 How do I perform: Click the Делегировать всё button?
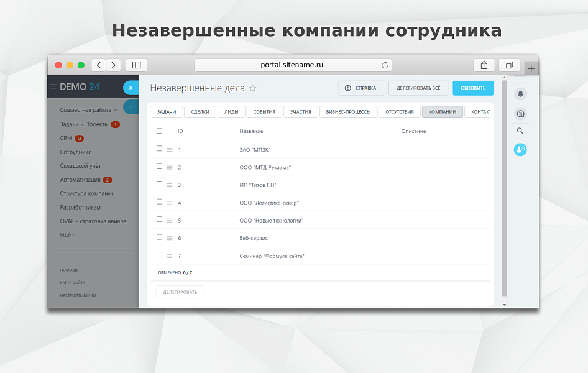(418, 88)
